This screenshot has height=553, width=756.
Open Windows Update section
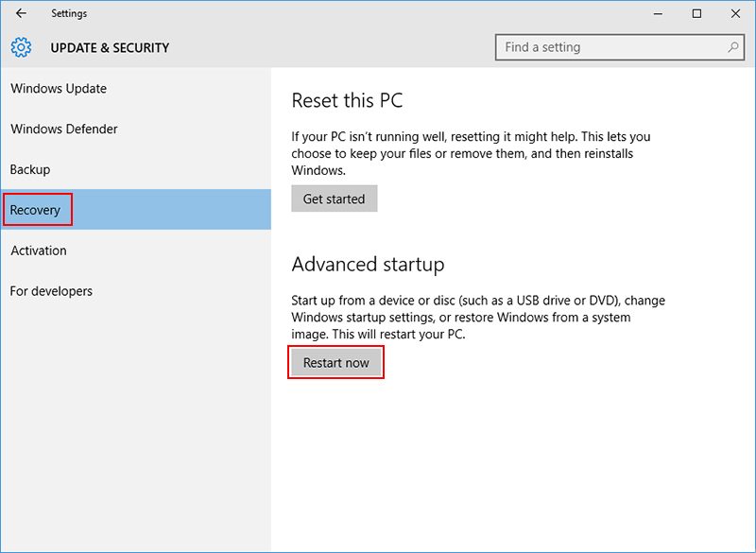pos(135,89)
